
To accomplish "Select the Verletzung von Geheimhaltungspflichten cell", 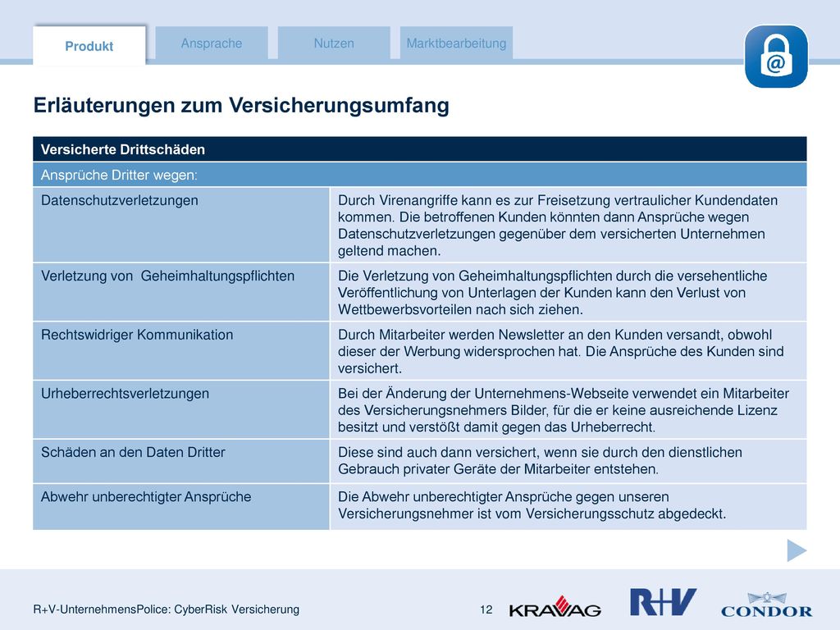I will coord(181,292).
